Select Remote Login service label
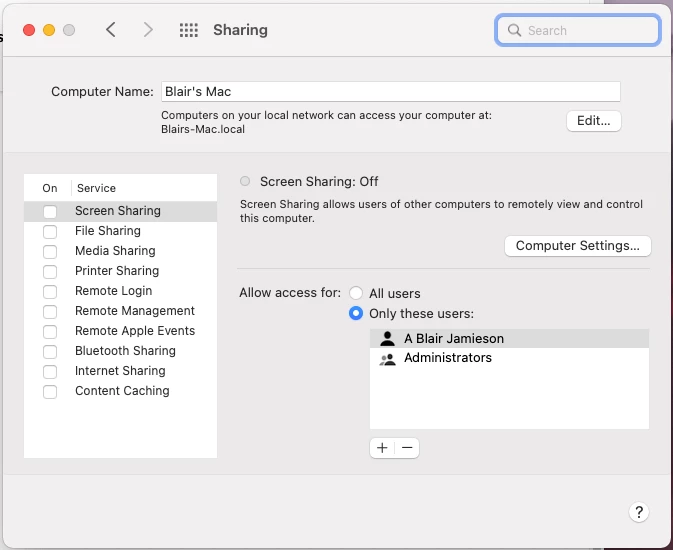Viewport: 673px width, 550px height. pos(113,291)
